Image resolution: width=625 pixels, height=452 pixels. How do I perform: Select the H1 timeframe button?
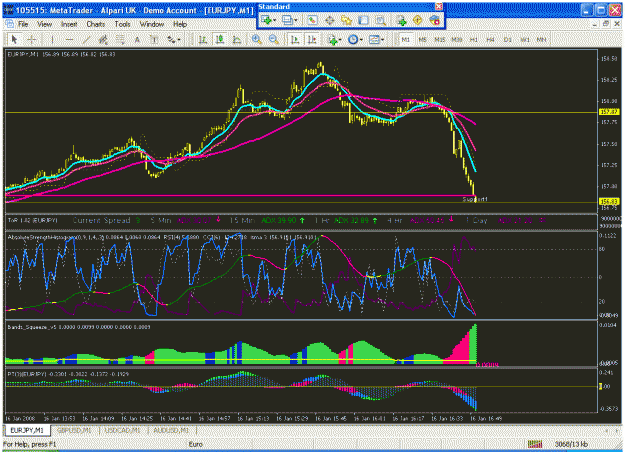(x=474, y=39)
